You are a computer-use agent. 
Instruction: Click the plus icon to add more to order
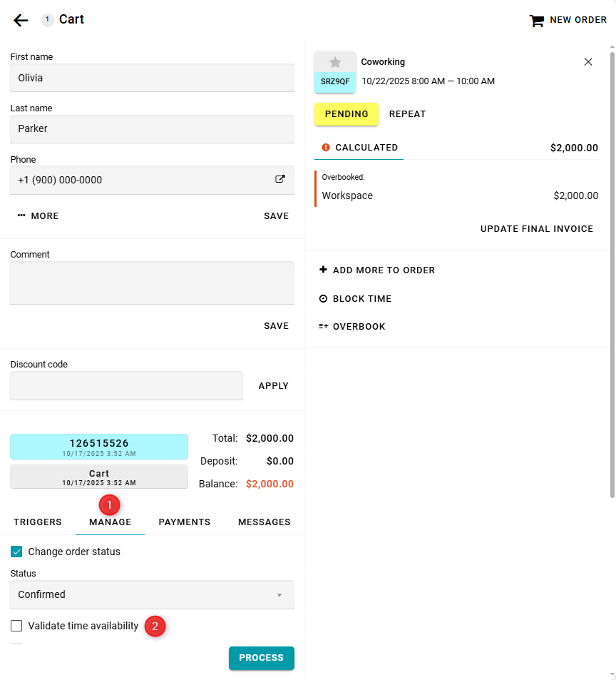pyautogui.click(x=324, y=270)
